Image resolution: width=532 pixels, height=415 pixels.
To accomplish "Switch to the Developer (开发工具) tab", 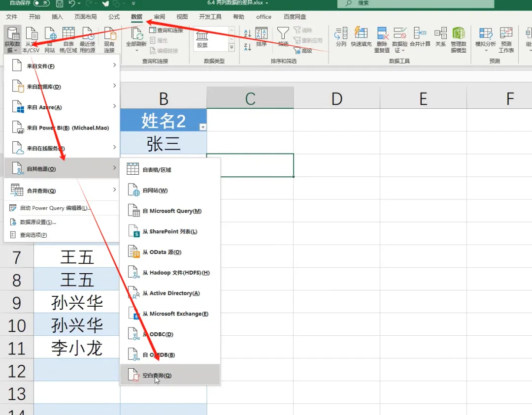I will 210,17.
